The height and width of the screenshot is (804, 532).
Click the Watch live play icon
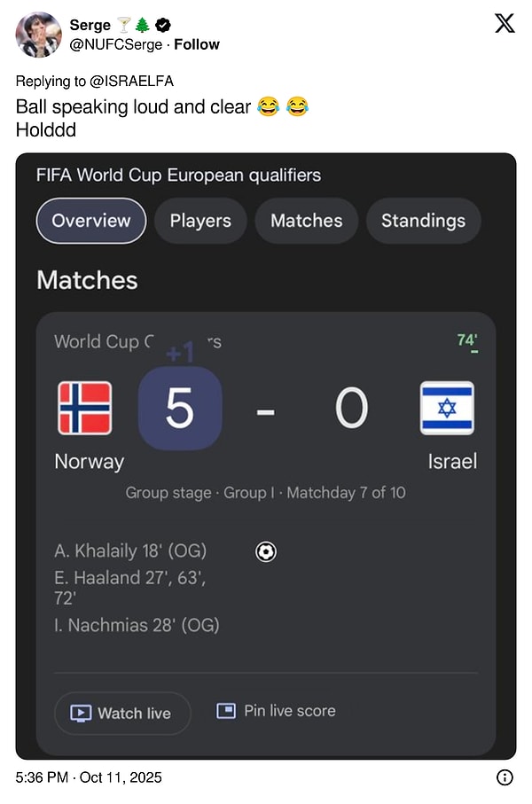(x=81, y=713)
